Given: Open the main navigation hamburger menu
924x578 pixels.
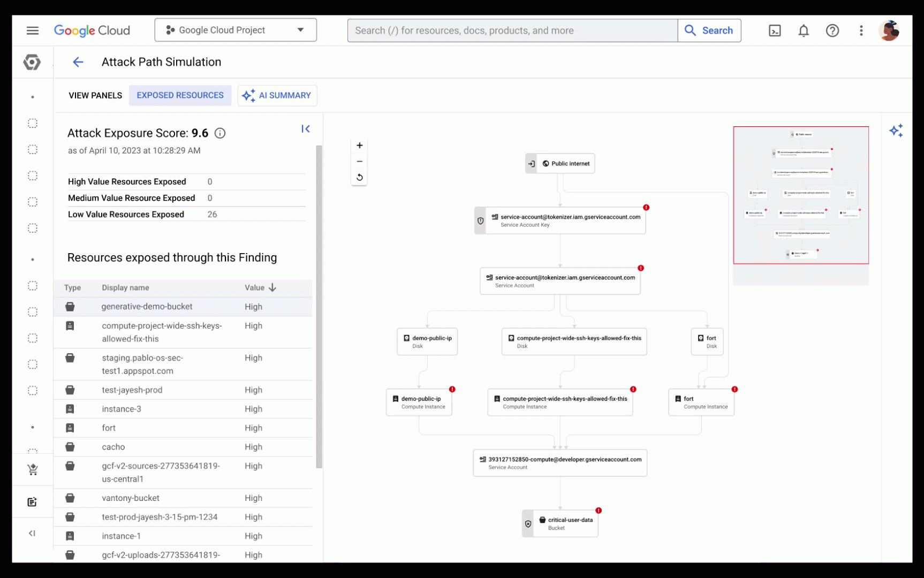Looking at the screenshot, I should [x=33, y=31].
